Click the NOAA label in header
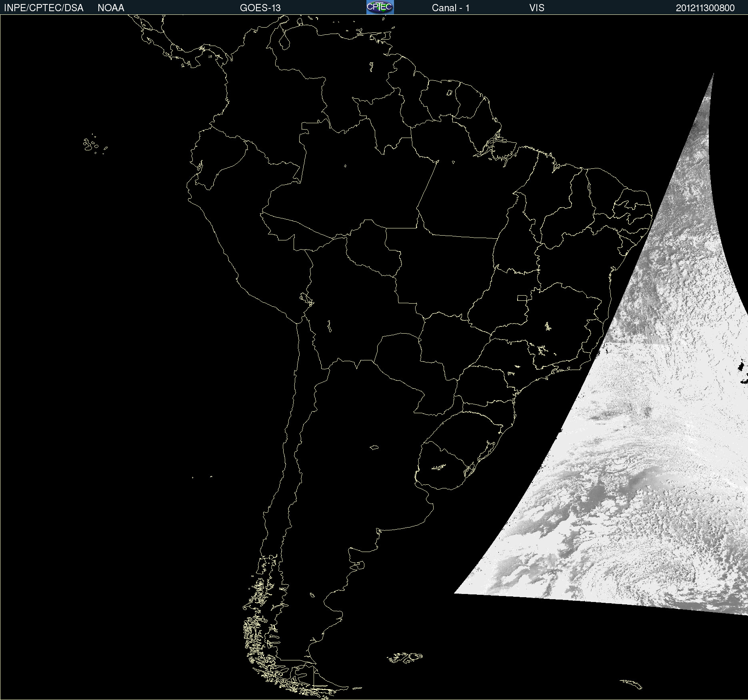The image size is (748, 700). click(x=111, y=8)
